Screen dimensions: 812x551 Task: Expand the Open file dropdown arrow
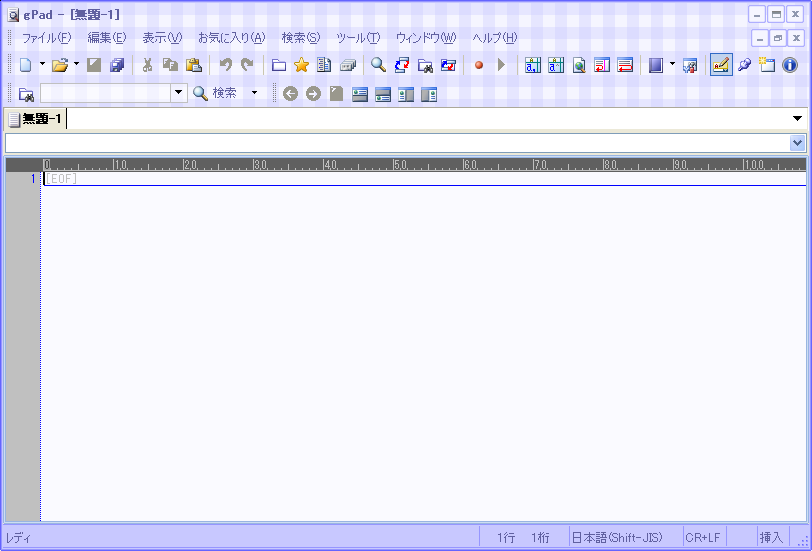pos(77,65)
